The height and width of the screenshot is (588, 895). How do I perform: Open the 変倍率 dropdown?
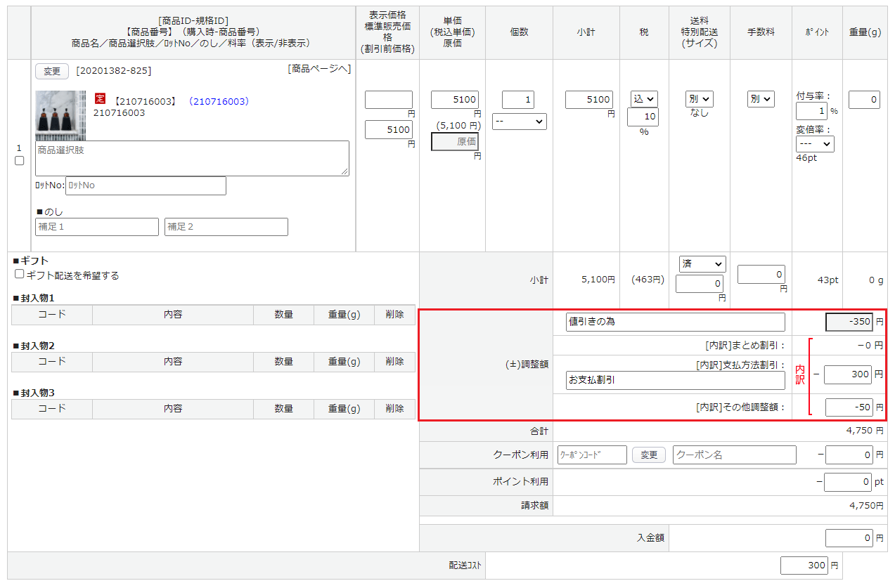click(x=814, y=143)
